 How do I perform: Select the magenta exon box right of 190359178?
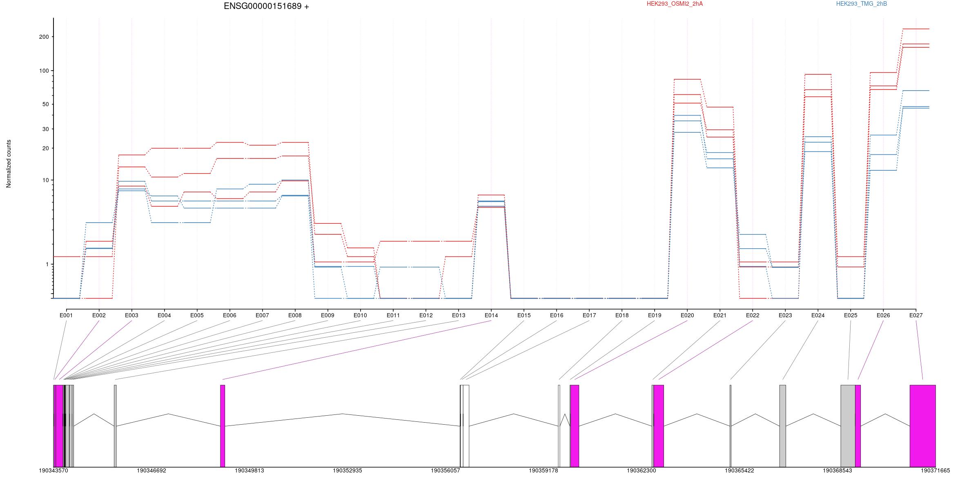[x=575, y=426]
